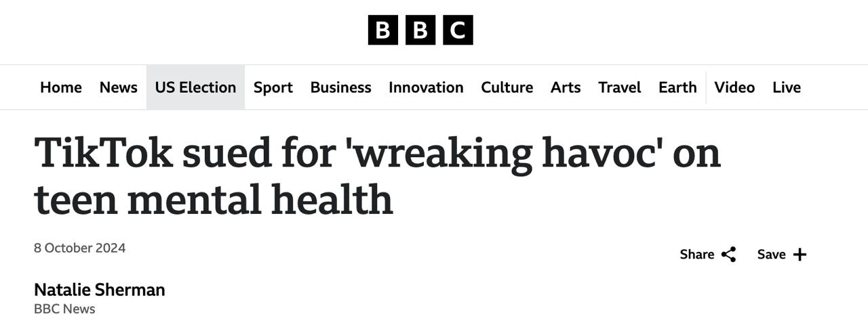Image resolution: width=868 pixels, height=323 pixels.
Task: Open the Arts section
Action: click(566, 87)
